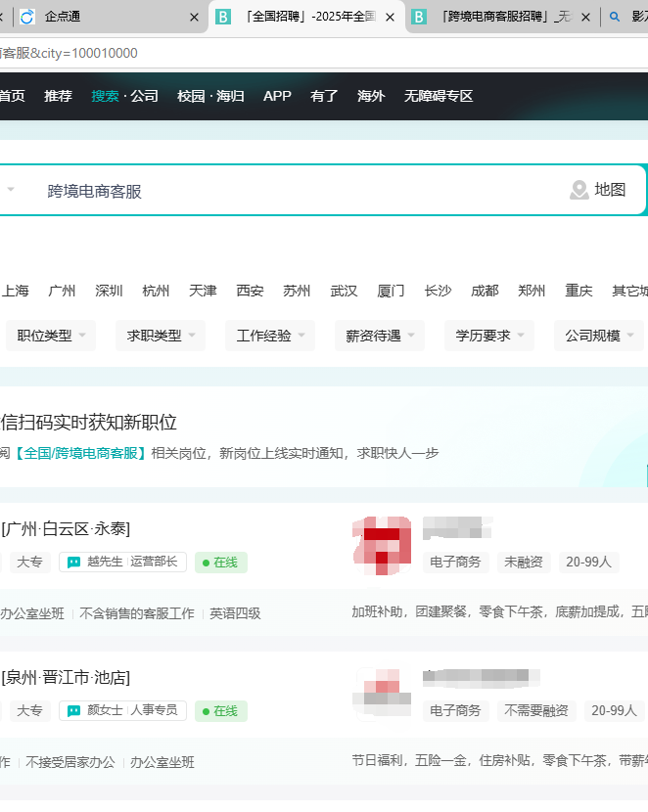Expand the 职位类型 filter dropdown
The image size is (648, 812).
coord(51,336)
